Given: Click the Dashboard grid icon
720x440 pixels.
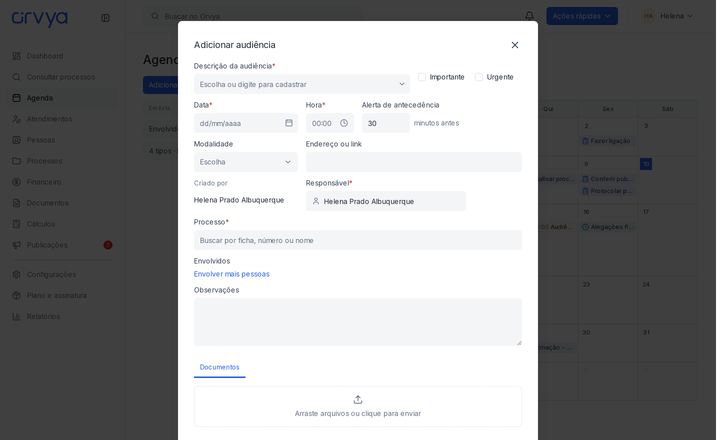Looking at the screenshot, I should pos(17,56).
